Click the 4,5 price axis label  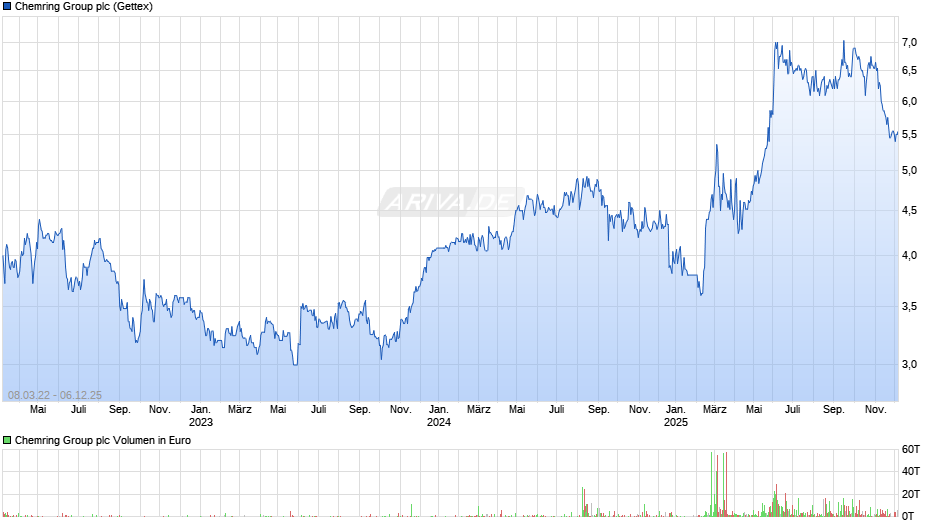click(909, 211)
